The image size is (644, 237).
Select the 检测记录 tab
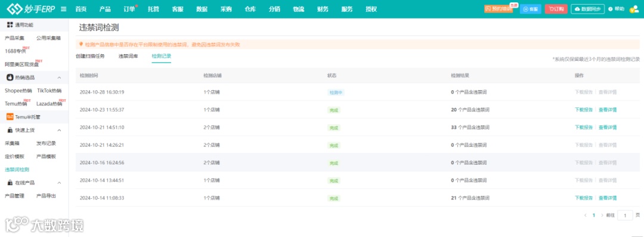coord(162,56)
